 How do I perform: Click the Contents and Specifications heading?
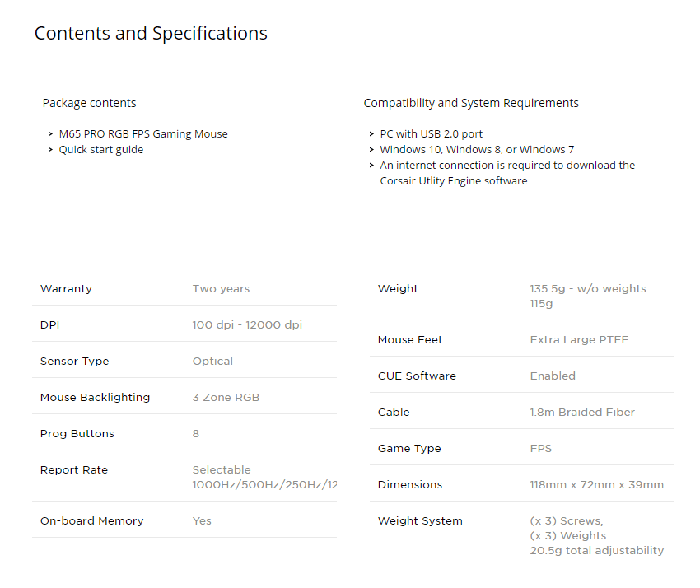[x=151, y=34]
